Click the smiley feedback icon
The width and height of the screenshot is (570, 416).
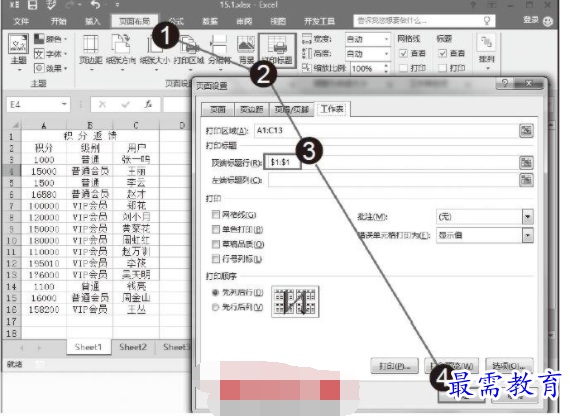click(548, 21)
